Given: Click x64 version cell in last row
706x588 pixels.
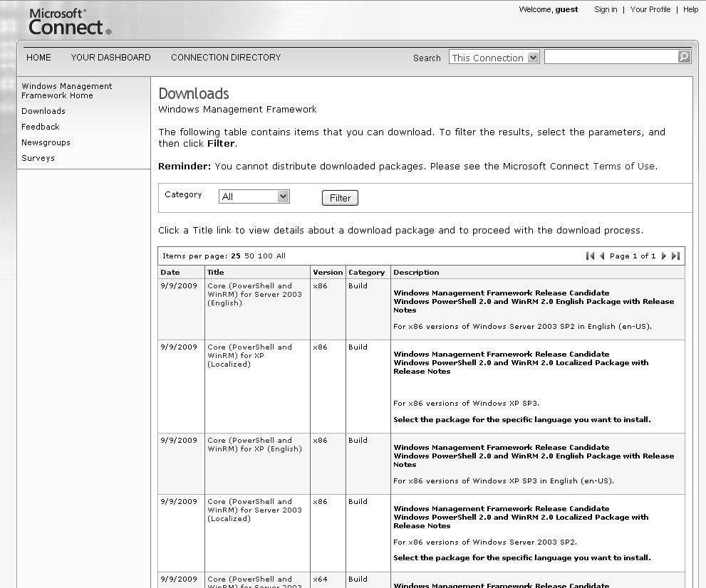Looking at the screenshot, I should click(x=320, y=579).
